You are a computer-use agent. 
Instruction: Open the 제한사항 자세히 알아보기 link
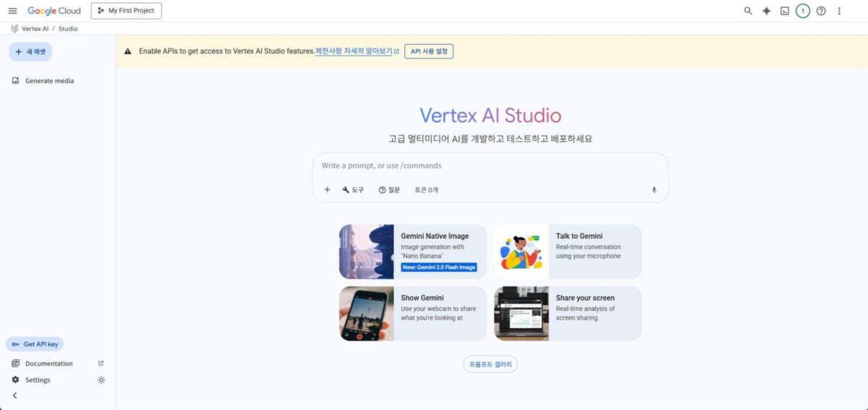click(354, 51)
